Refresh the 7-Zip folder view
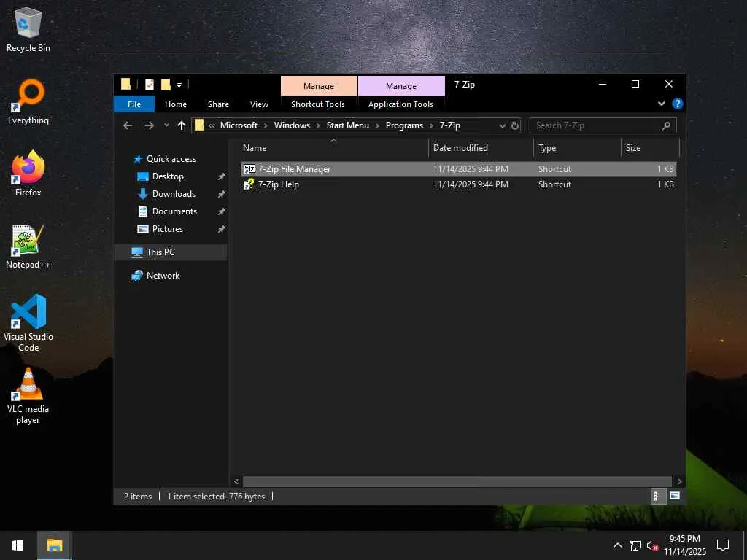This screenshot has height=560, width=747. 515,125
